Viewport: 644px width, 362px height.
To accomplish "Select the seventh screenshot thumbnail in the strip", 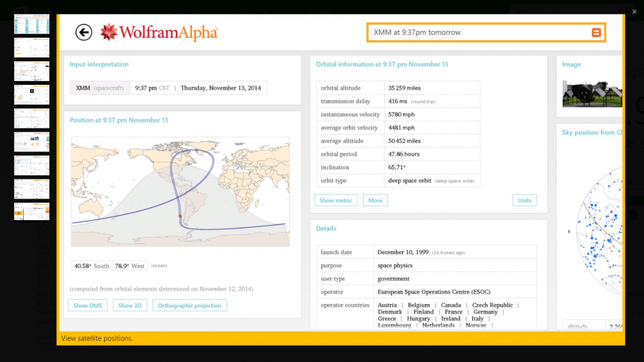I will coord(32,165).
